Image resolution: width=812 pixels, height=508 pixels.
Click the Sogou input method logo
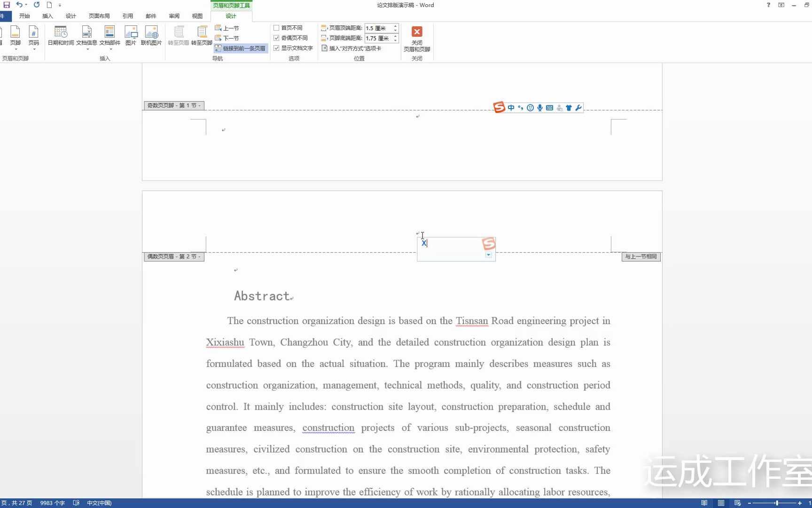(499, 107)
